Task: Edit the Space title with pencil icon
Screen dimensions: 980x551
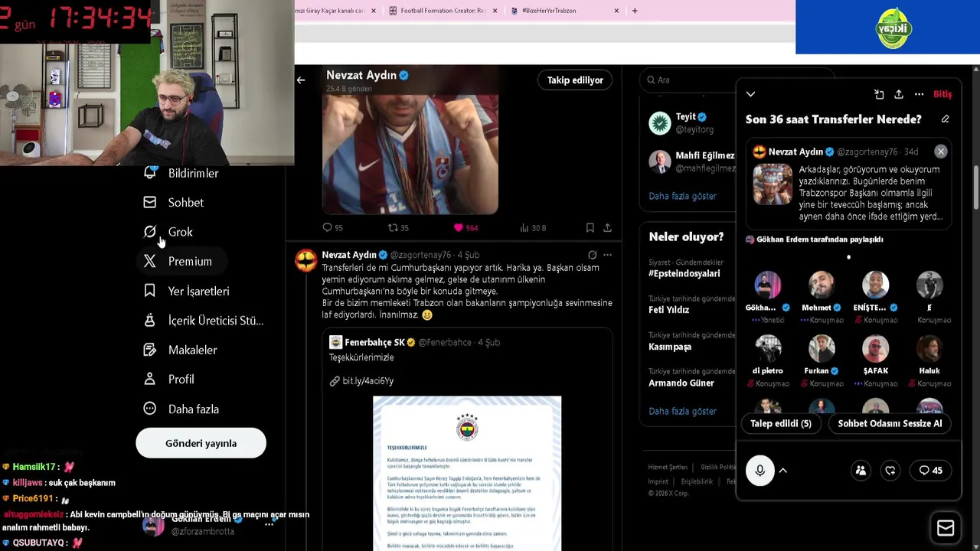Action: (945, 119)
